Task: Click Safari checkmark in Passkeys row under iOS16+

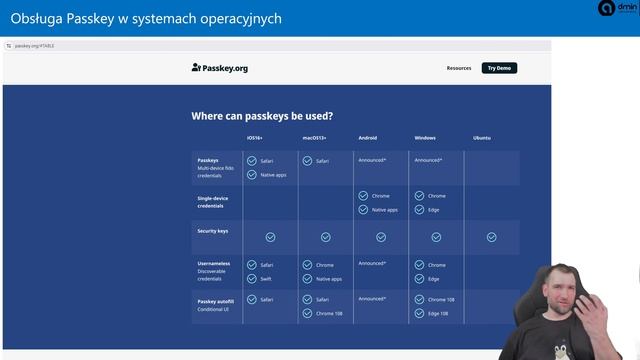Action: tap(252, 161)
